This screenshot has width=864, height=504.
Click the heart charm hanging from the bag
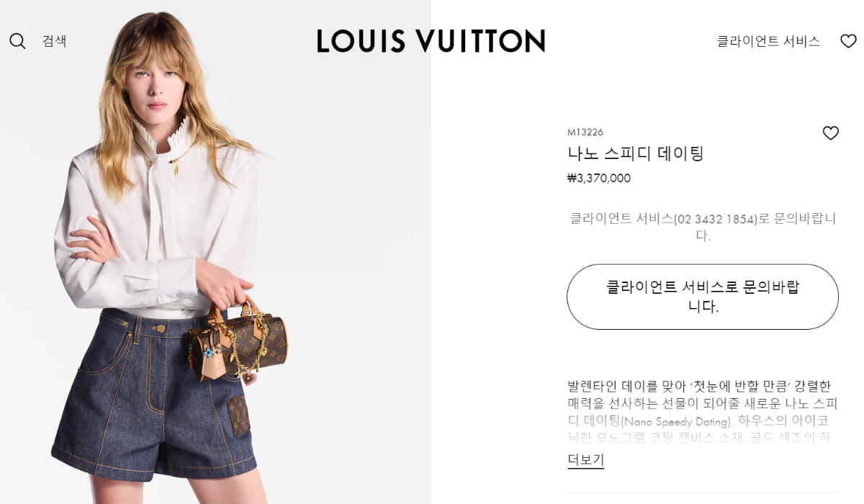click(250, 377)
